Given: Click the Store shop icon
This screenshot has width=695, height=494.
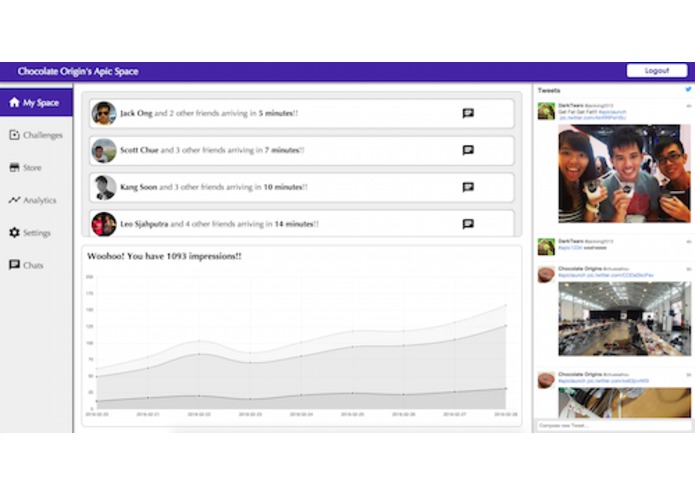Looking at the screenshot, I should tap(14, 167).
